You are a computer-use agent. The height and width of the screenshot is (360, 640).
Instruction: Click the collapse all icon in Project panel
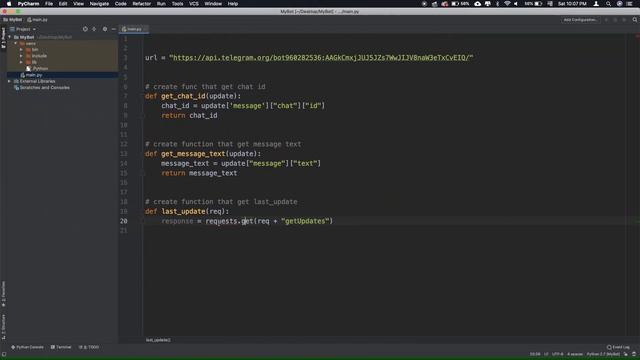(x=94, y=29)
